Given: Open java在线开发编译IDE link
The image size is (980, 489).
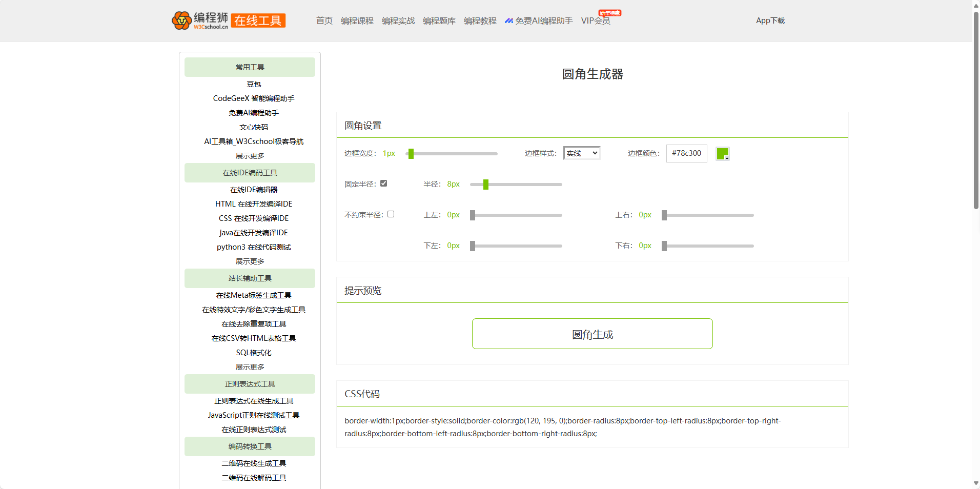Looking at the screenshot, I should pos(254,233).
